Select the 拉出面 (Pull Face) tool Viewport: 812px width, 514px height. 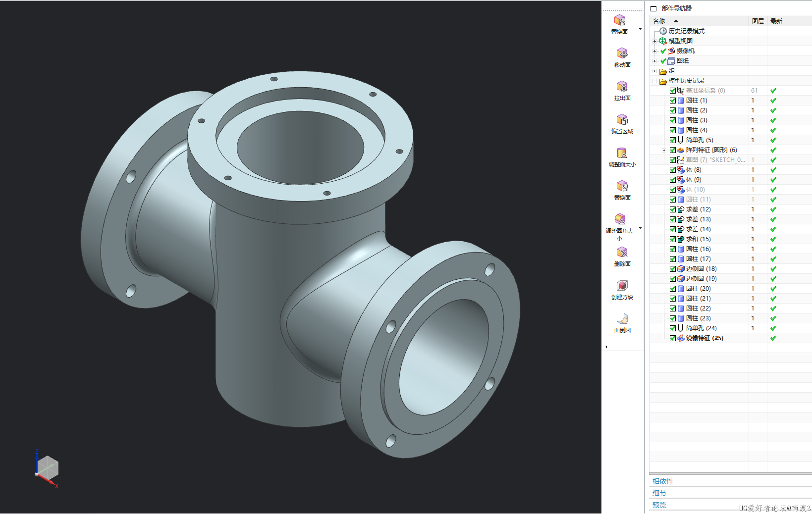622,91
